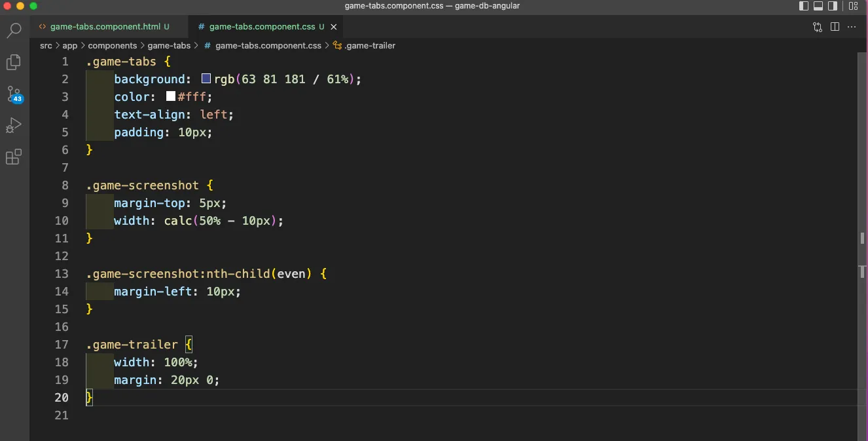The image size is (868, 441).
Task: Toggle the secondary side bar layout button
Action: click(x=833, y=6)
